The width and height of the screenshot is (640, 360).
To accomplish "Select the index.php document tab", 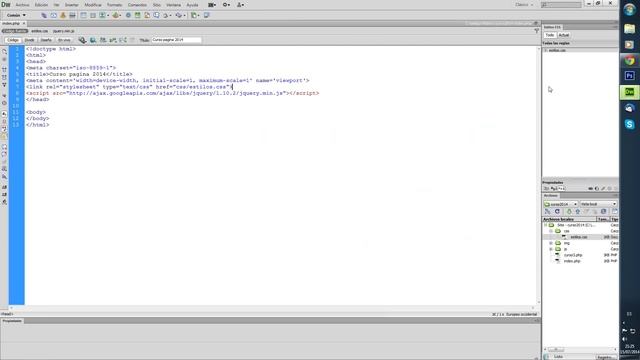I will pos(11,24).
